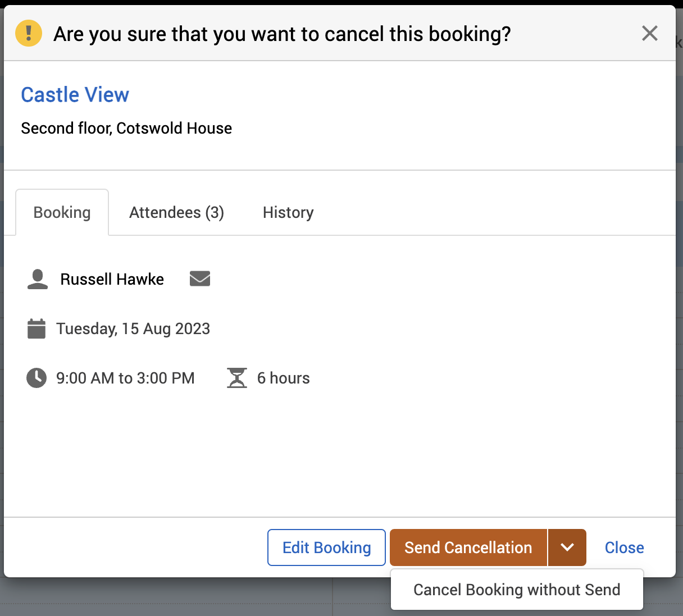This screenshot has width=683, height=616.
Task: Click the hourglass duration icon
Action: (x=237, y=378)
